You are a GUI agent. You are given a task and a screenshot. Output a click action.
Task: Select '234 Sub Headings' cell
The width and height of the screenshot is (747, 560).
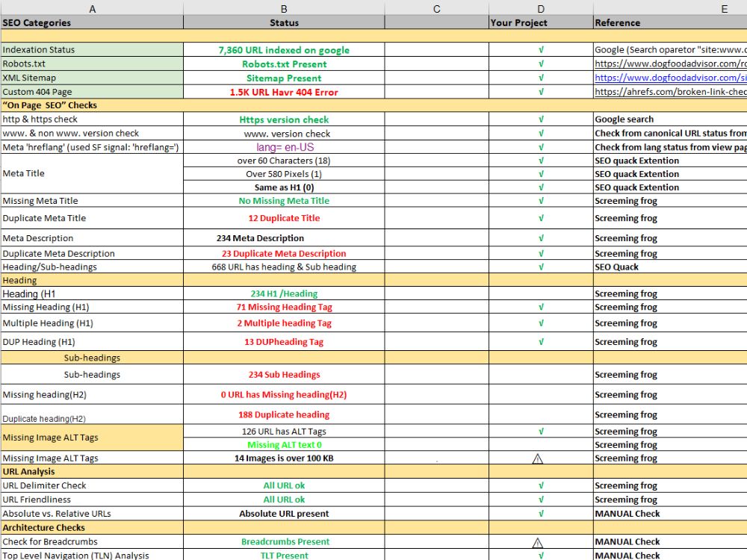pos(284,375)
